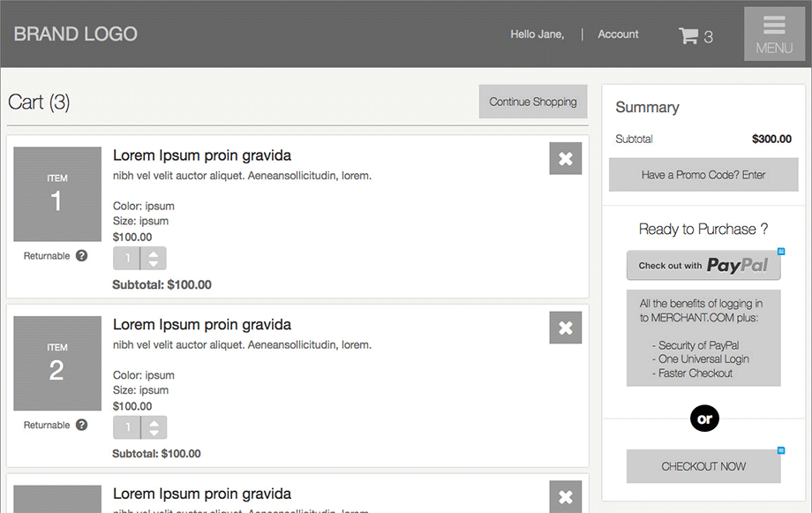Screen dimensions: 812x513
Task: Remove the third item with X button
Action: (566, 496)
